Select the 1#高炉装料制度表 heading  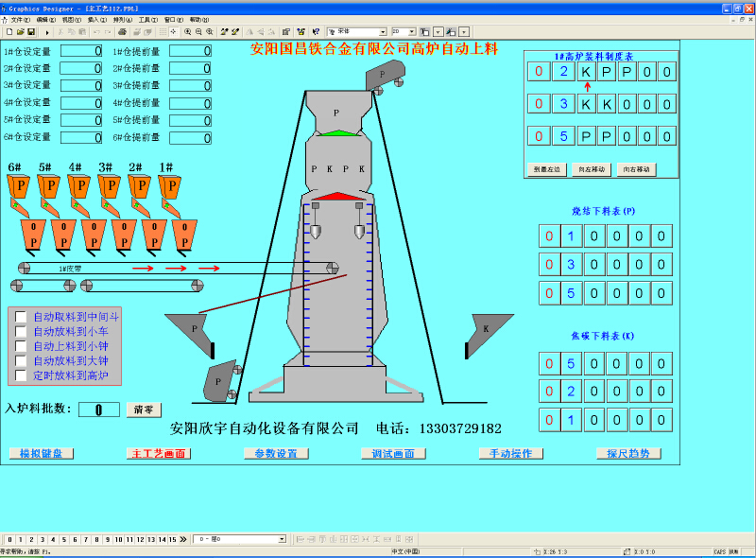click(x=593, y=57)
